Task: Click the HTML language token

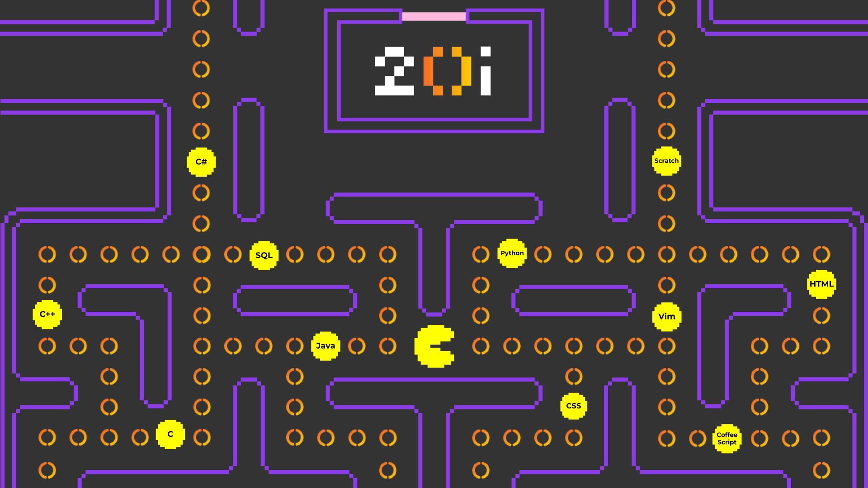Action: tap(821, 284)
